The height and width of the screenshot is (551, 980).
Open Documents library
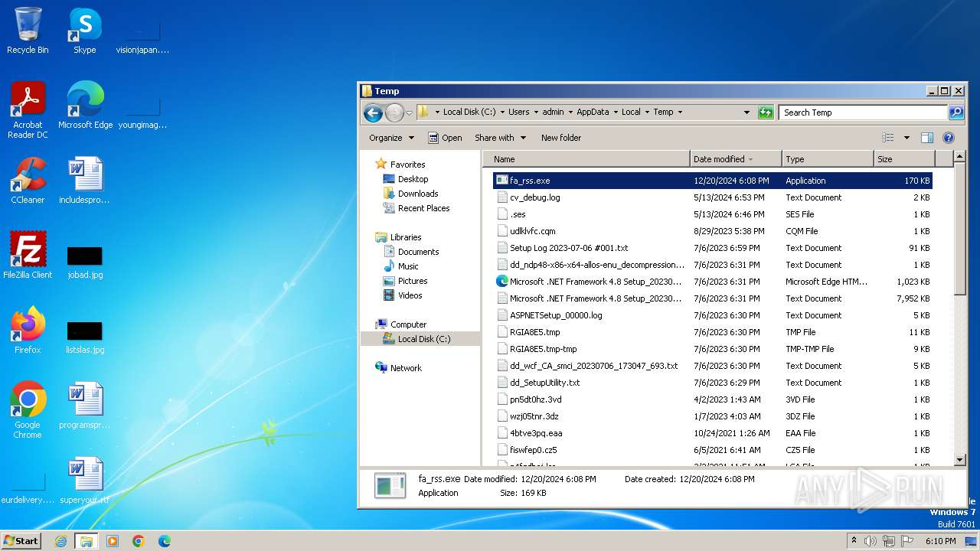(418, 252)
